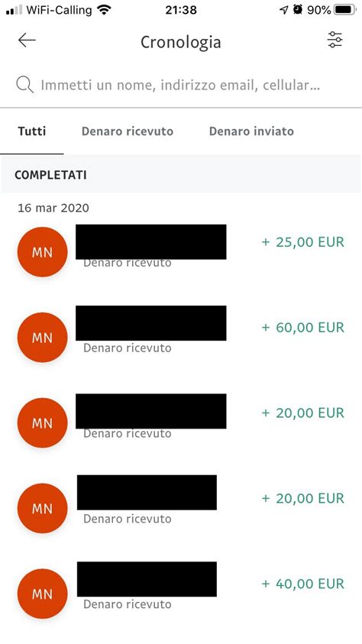This screenshot has height=644, width=362.
Task: Select the Tutti tab
Action: [x=32, y=131]
